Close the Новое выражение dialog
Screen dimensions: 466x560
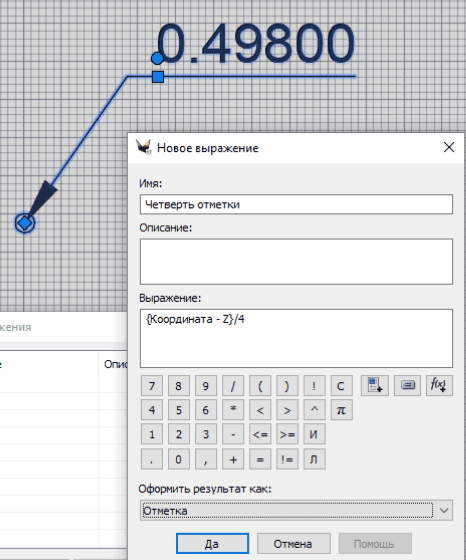449,147
